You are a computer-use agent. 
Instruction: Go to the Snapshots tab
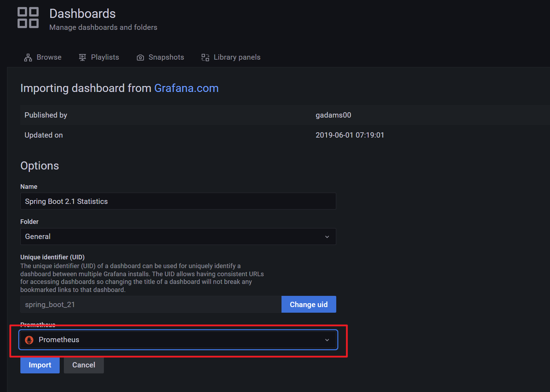point(160,58)
